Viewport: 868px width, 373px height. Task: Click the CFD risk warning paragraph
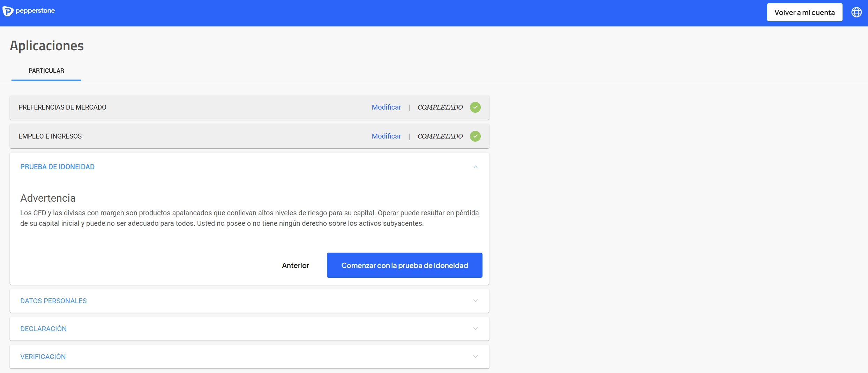(249, 218)
